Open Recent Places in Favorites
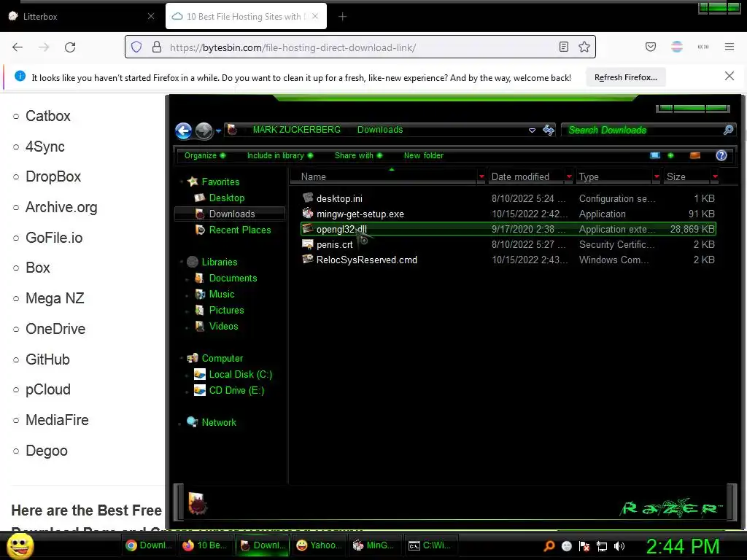The image size is (747, 560). [x=239, y=230]
